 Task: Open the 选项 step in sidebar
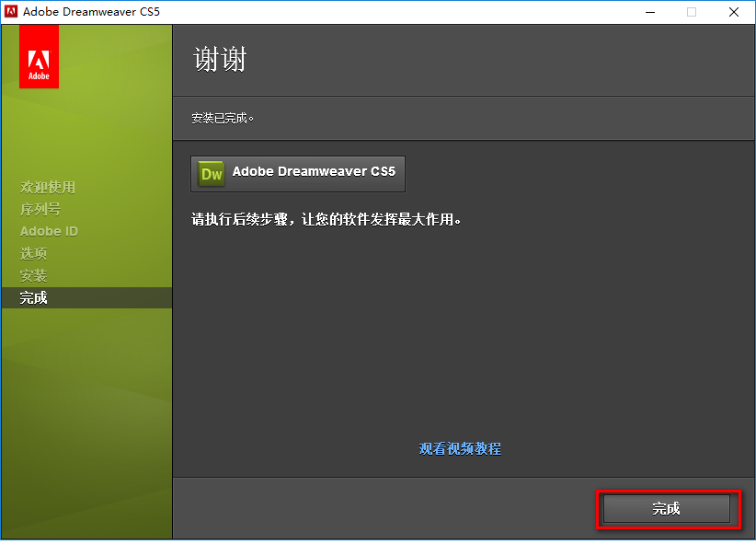(34, 253)
